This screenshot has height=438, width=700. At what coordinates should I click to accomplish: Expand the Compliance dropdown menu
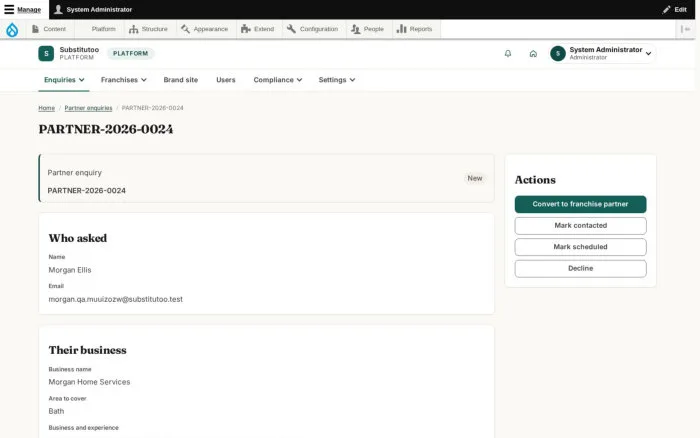tap(278, 80)
